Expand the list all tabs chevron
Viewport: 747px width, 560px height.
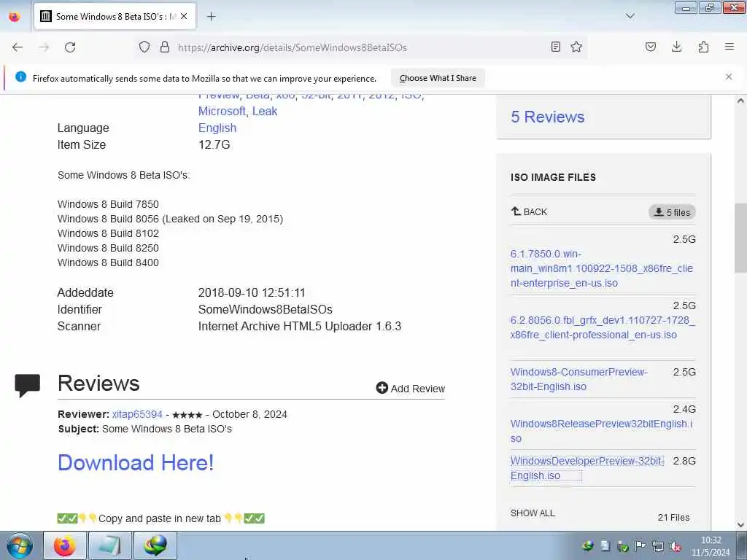[630, 16]
